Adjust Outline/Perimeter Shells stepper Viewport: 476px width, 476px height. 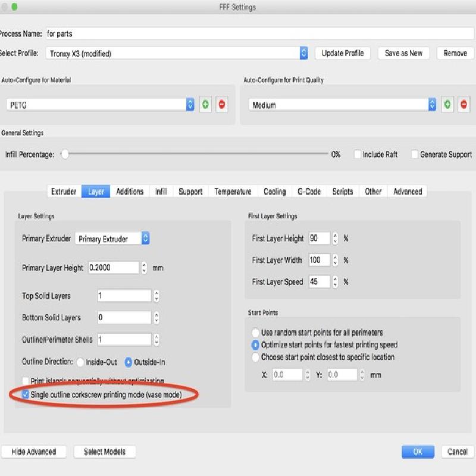pyautogui.click(x=156, y=339)
